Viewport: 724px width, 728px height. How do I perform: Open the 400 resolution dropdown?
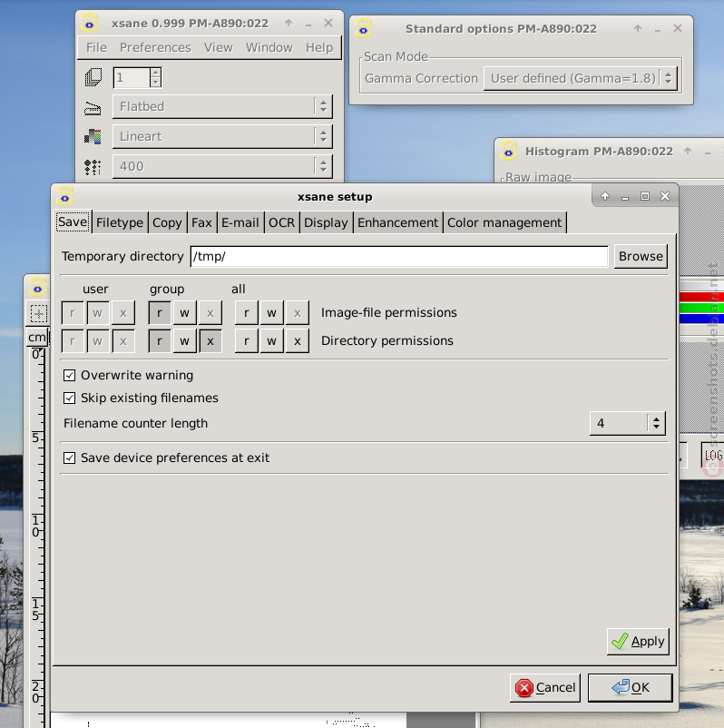222,166
